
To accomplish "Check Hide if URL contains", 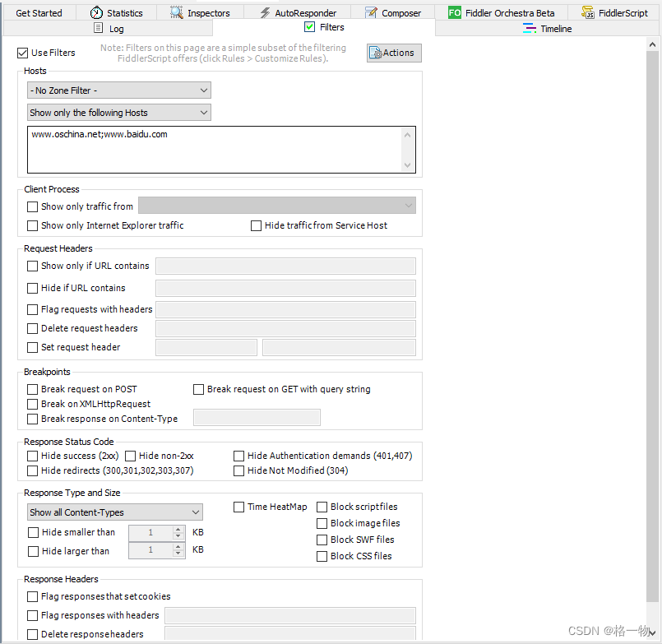I will [32, 288].
